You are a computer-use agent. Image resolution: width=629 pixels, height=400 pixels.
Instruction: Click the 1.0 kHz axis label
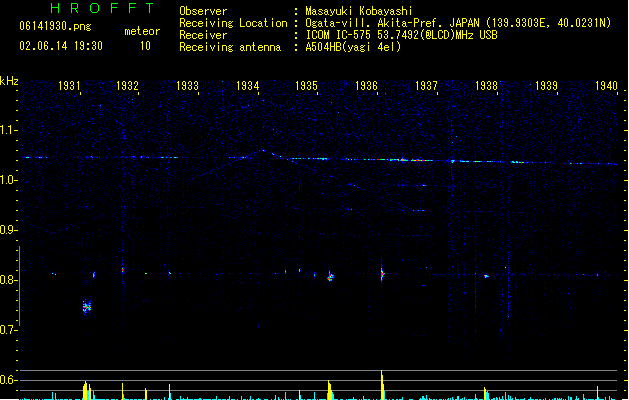click(7, 180)
